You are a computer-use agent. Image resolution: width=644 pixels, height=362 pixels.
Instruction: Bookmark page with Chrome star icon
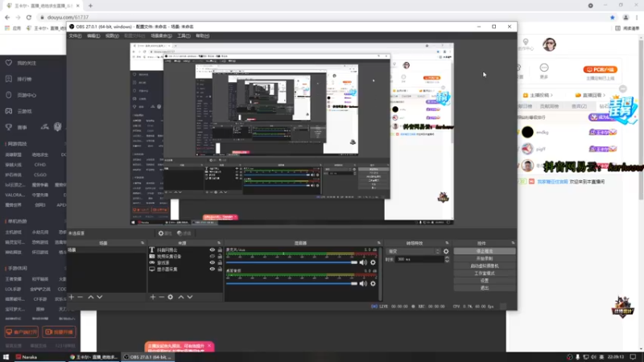point(613,17)
